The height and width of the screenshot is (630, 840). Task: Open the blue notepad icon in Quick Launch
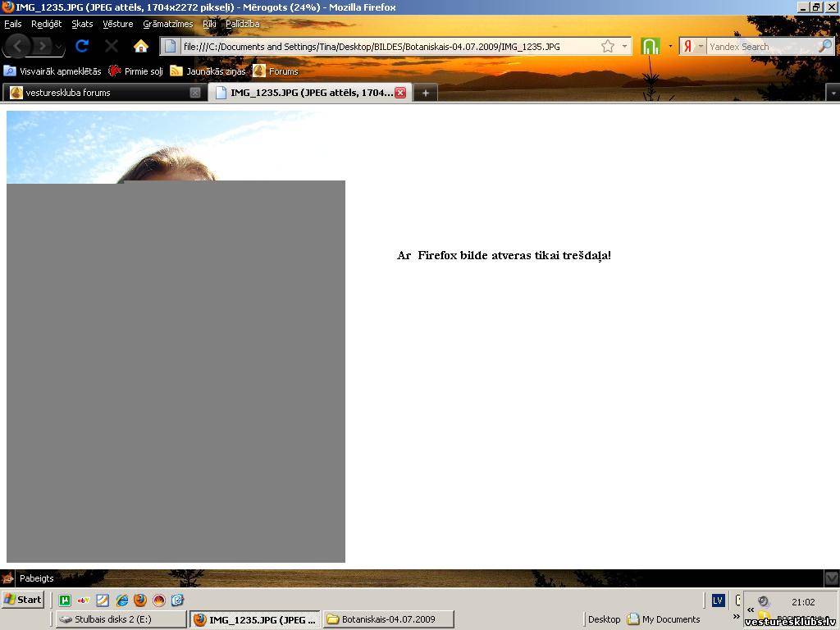pyautogui.click(x=103, y=600)
